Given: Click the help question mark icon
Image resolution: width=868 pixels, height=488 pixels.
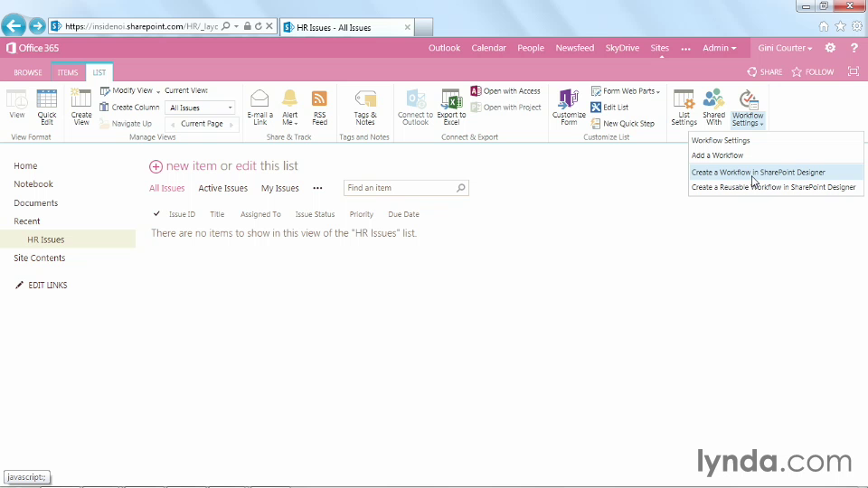Looking at the screenshot, I should 854,48.
